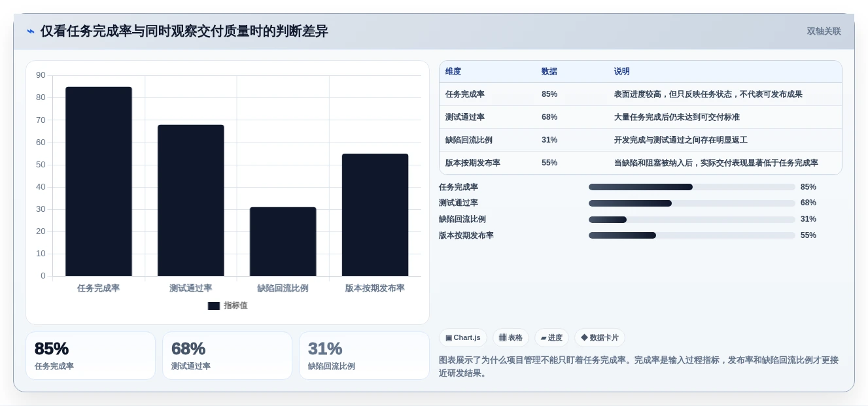868x406 pixels.
Task: Click the description 开发完成与测试通过之间存在明显返工
Action: point(680,140)
